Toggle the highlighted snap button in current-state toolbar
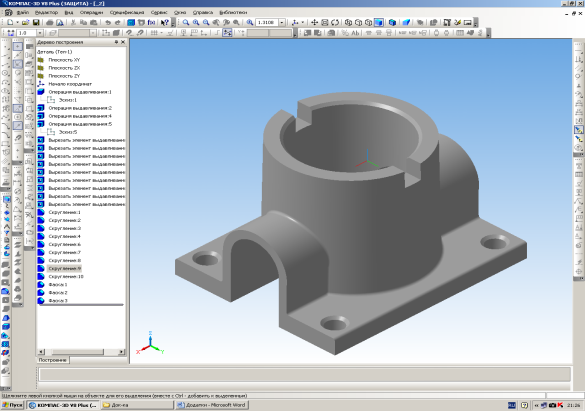This screenshot has height=411, width=585. 227,33
